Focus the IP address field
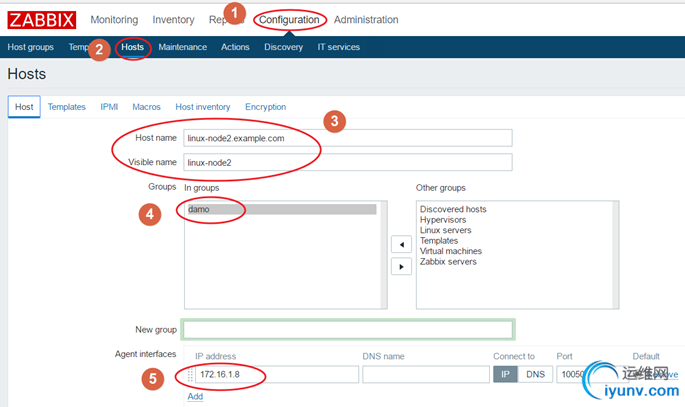This screenshot has width=685, height=407. click(277, 375)
